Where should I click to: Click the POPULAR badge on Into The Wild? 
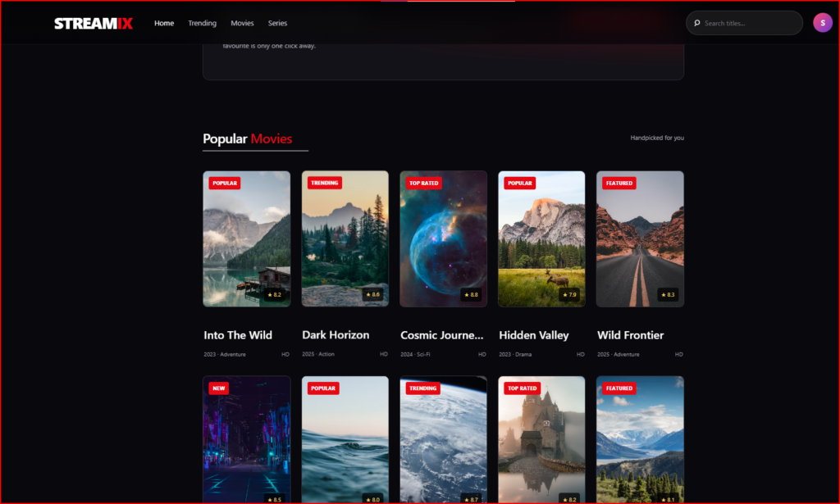point(225,183)
